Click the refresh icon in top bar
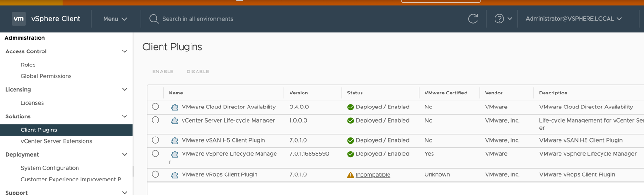Screen dimensions: 644x195 [x=473, y=19]
